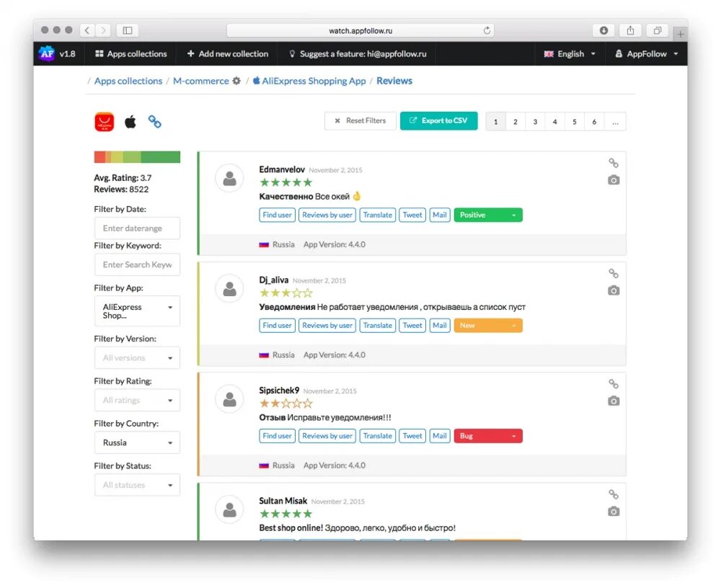Click the AppFollow AF logo
721x588 pixels.
47,54
